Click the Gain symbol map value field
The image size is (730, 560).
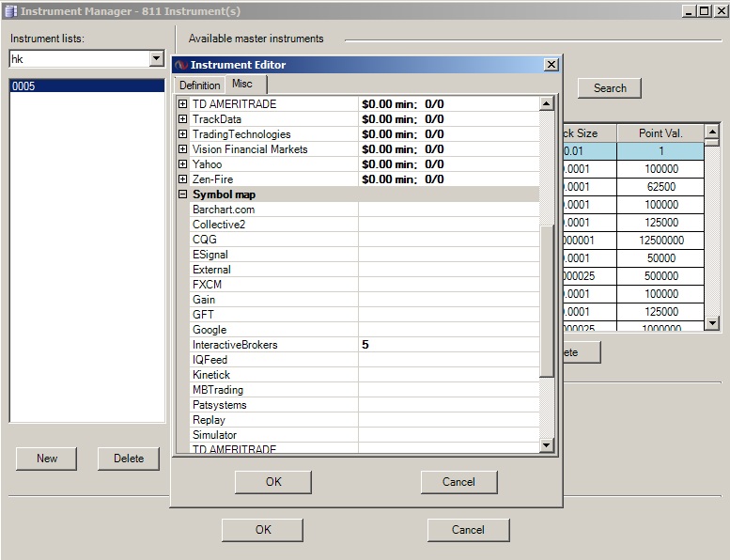[449, 300]
